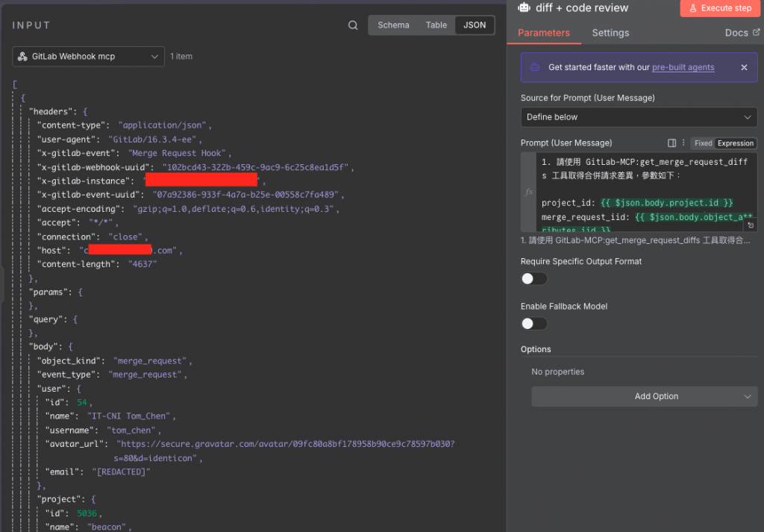Click the flask icon in Execute step
Image resolution: width=764 pixels, height=532 pixels.
point(693,8)
